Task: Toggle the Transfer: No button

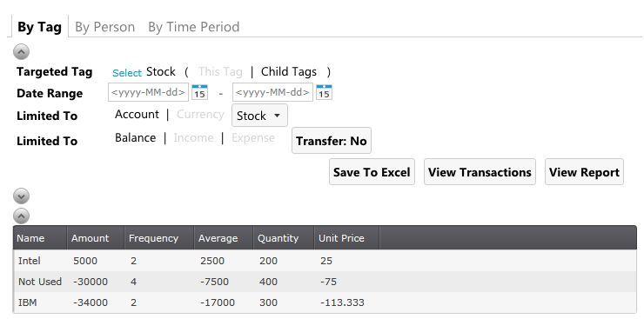Action: (332, 141)
